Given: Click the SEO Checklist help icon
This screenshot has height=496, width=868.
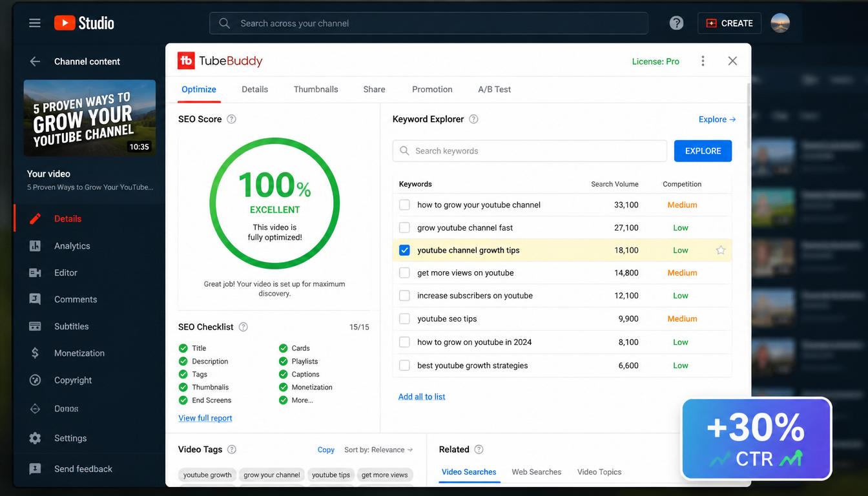Looking at the screenshot, I should click(243, 327).
